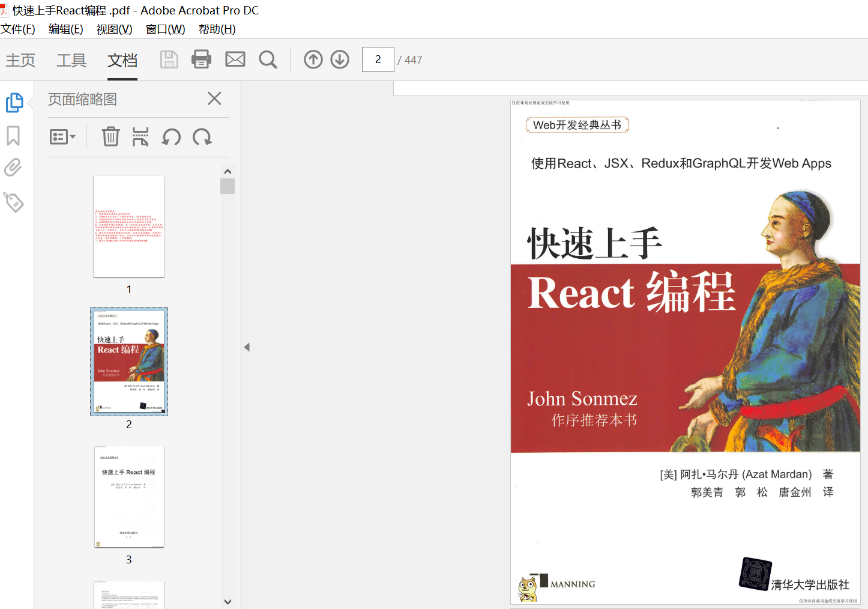This screenshot has width=868, height=609.
Task: Click the thumbnail panel scrollbar handle
Action: 228,186
